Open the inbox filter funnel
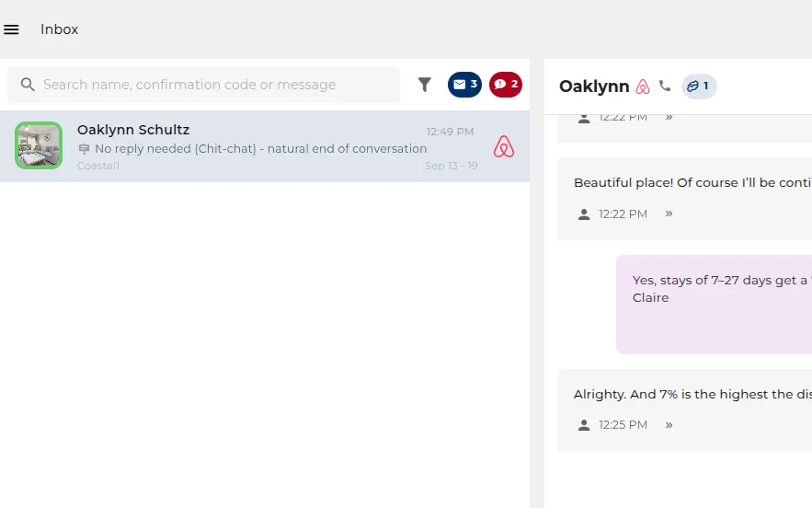 pos(425,85)
